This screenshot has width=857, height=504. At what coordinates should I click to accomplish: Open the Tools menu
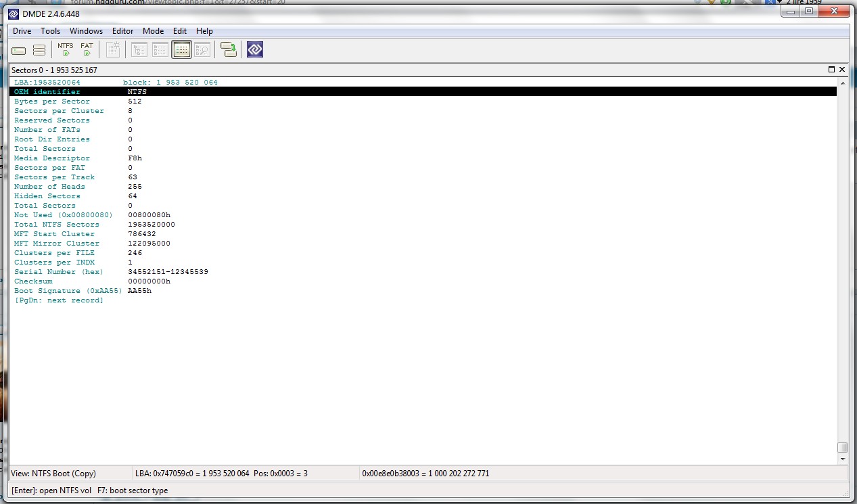(x=50, y=31)
